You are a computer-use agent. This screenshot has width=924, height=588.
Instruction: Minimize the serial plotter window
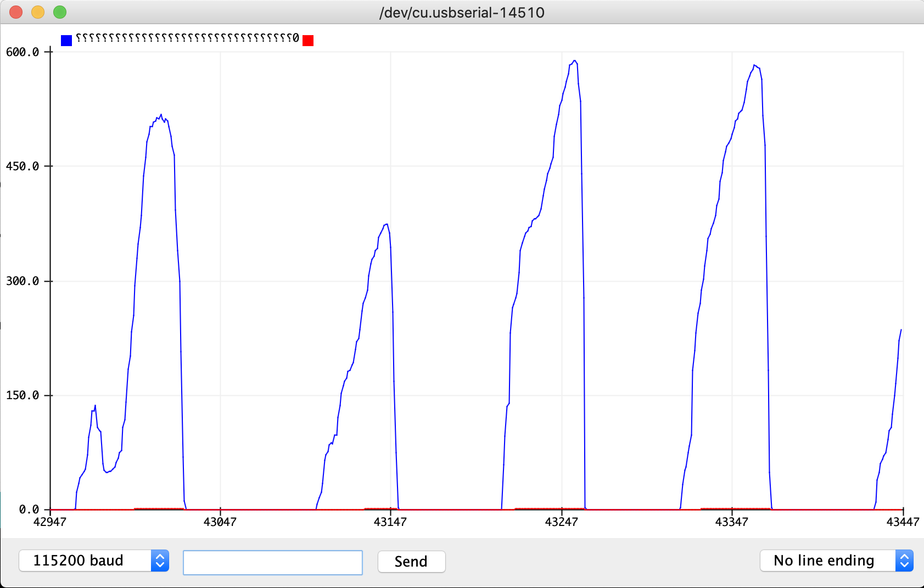[38, 12]
